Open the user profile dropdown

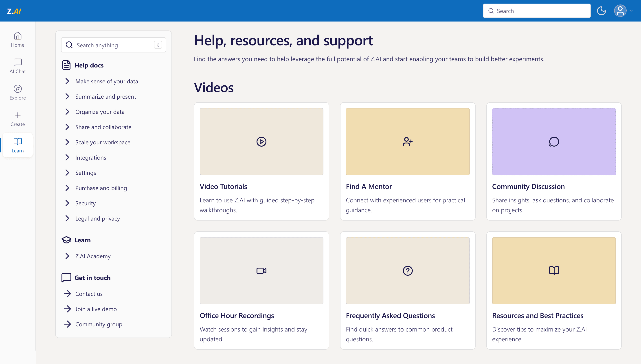tap(623, 11)
